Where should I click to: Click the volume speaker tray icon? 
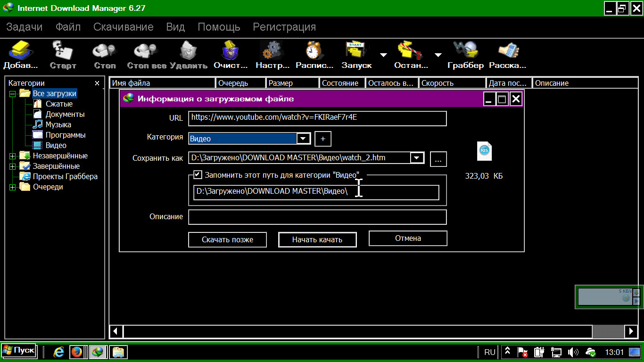[573, 352]
